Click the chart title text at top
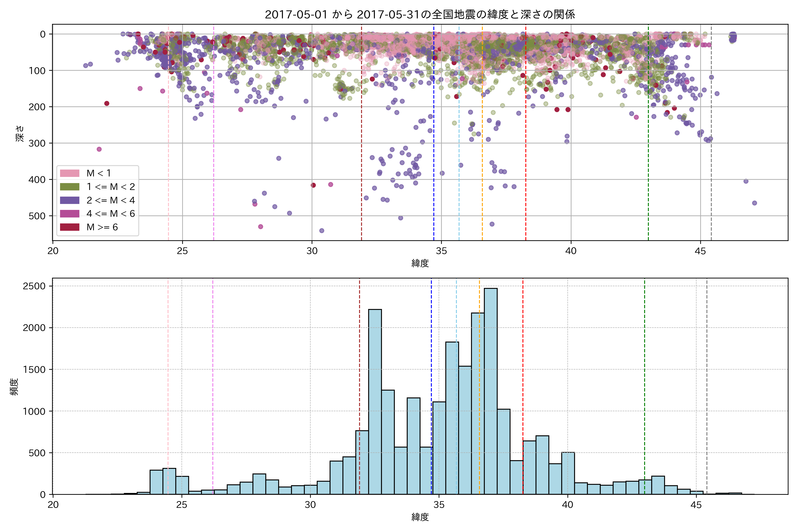Image resolution: width=798 pixels, height=532 pixels. (420, 15)
